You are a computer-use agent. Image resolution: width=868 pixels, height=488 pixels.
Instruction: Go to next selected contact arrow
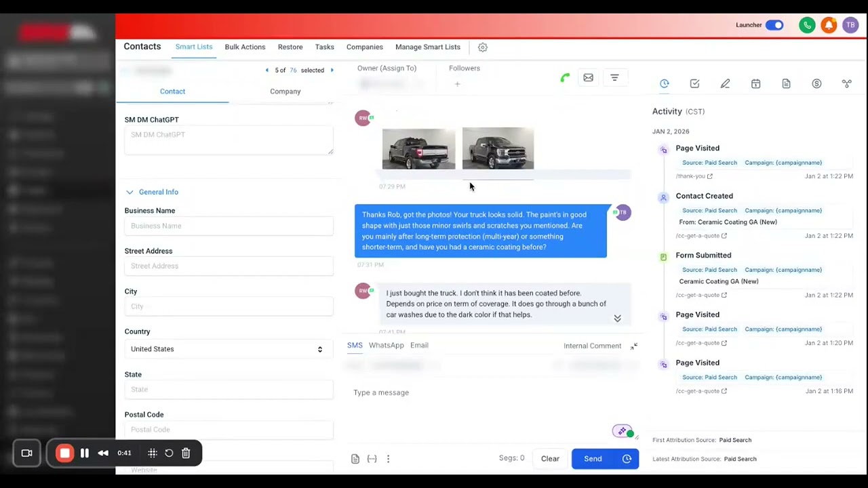click(332, 70)
